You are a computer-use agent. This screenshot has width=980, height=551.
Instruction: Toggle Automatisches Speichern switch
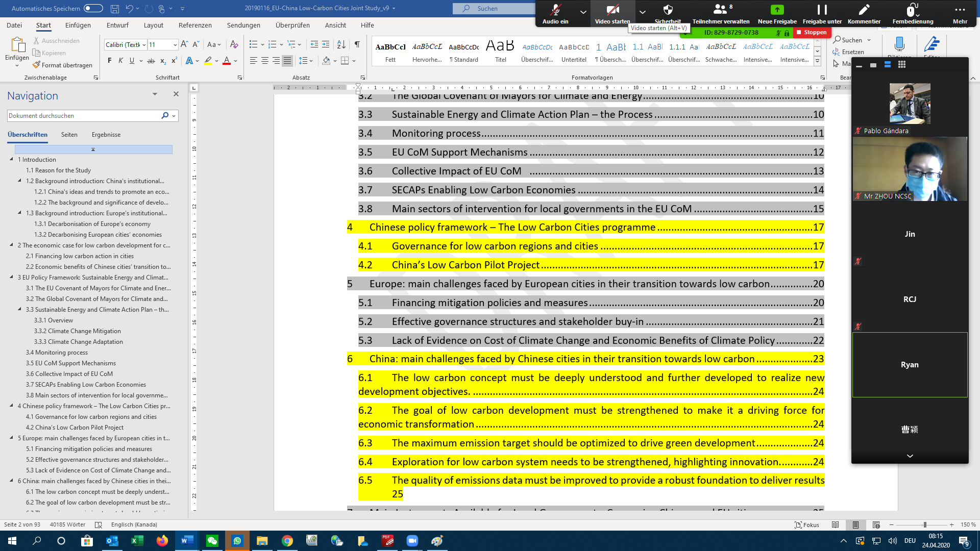click(x=93, y=8)
